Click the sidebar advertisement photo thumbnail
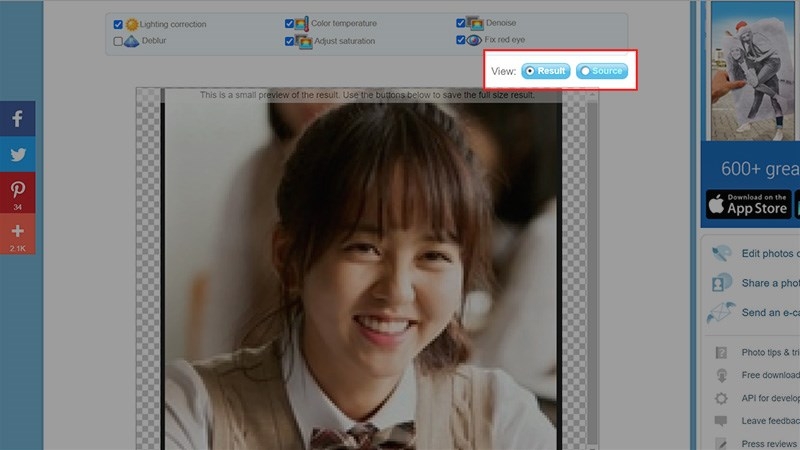 click(x=753, y=70)
